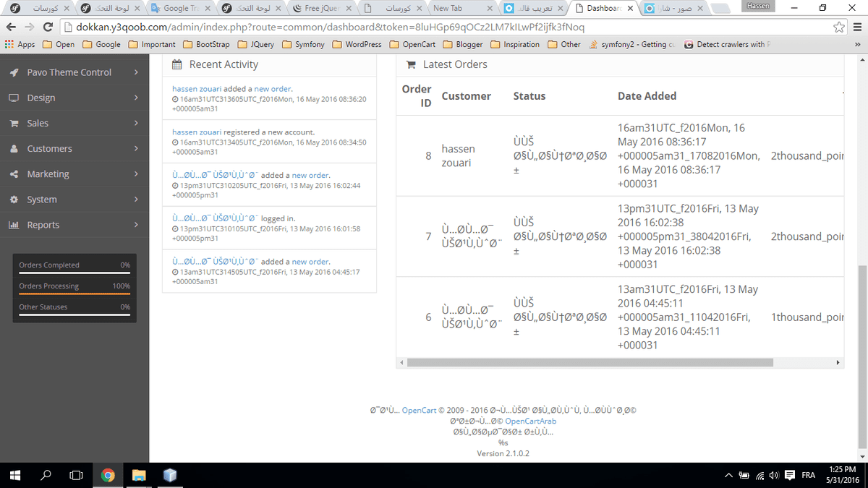Click the Reports bar-chart icon
This screenshot has width=868, height=488.
14,225
